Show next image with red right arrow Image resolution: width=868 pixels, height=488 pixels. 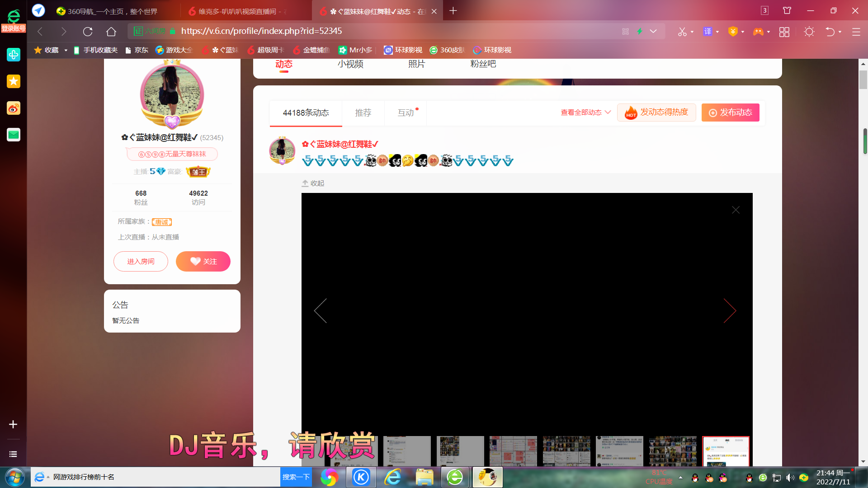click(x=730, y=311)
